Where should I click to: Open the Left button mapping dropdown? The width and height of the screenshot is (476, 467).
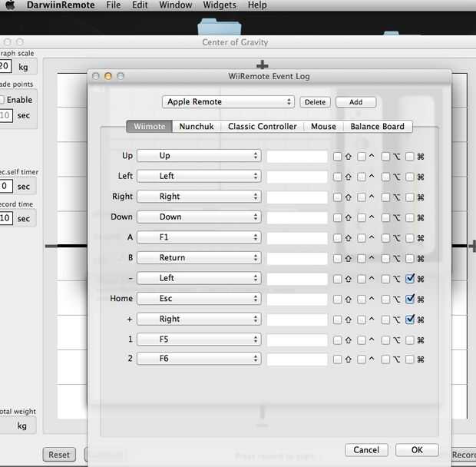click(199, 176)
